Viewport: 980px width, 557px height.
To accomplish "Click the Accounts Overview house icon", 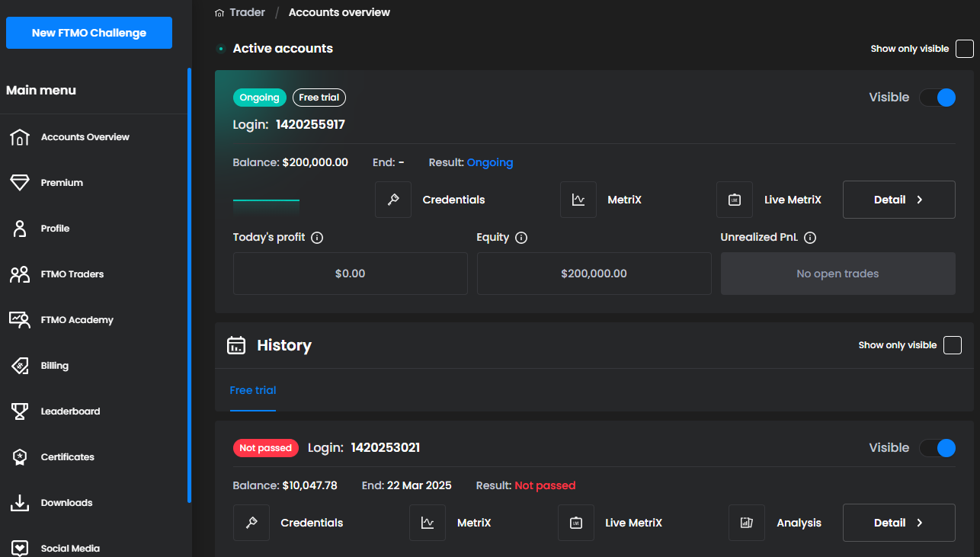I will pos(20,137).
